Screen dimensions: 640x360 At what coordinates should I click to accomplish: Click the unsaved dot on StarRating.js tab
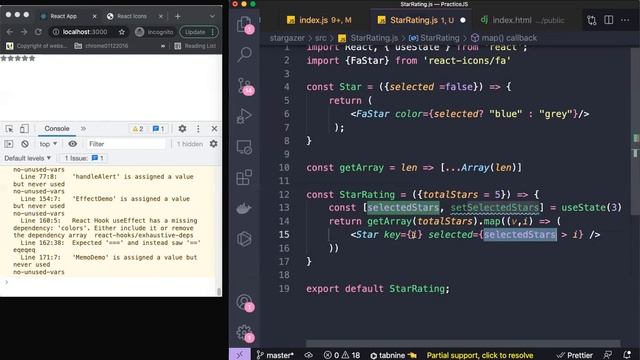point(463,20)
